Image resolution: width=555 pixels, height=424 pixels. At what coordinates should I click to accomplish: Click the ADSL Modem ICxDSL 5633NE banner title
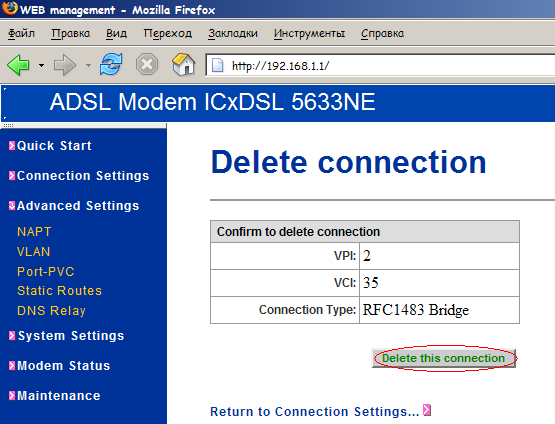point(212,102)
